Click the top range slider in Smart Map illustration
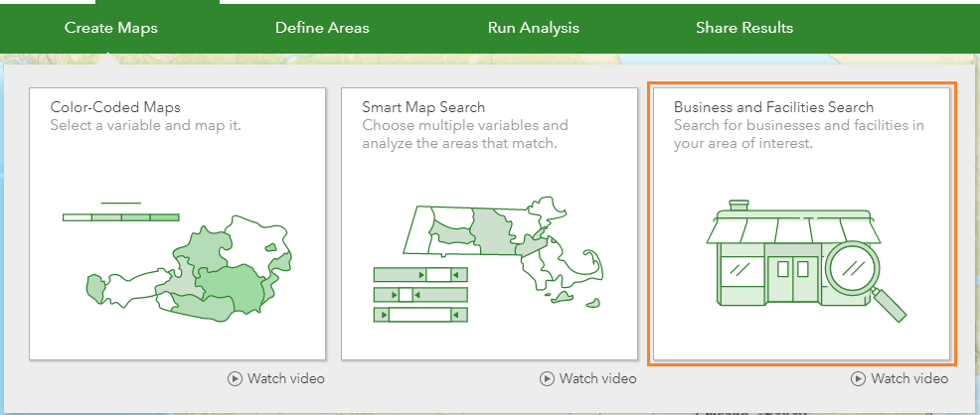 [x=420, y=274]
